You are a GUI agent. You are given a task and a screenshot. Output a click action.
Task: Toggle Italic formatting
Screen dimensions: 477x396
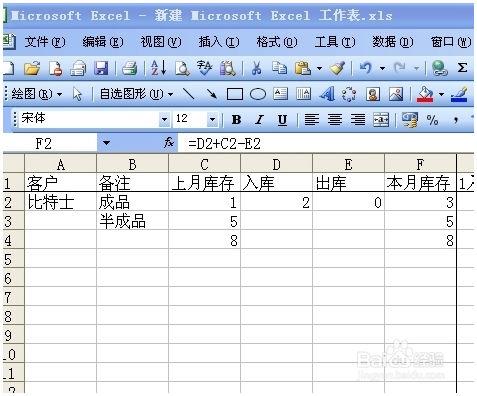click(259, 120)
